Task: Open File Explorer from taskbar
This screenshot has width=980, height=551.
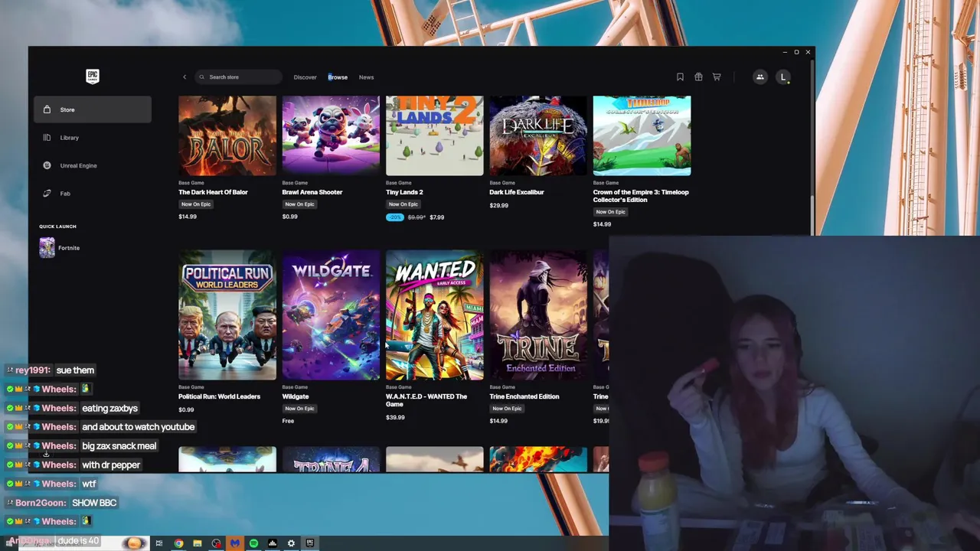Action: pos(198,543)
